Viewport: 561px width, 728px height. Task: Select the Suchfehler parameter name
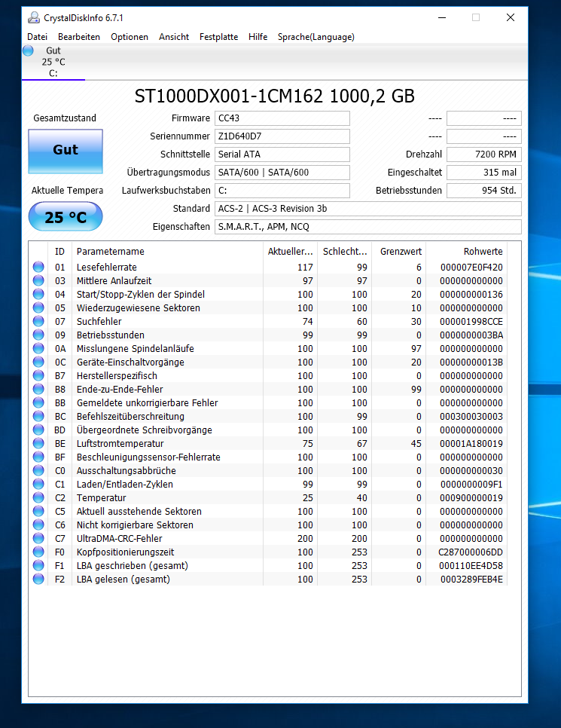[99, 321]
